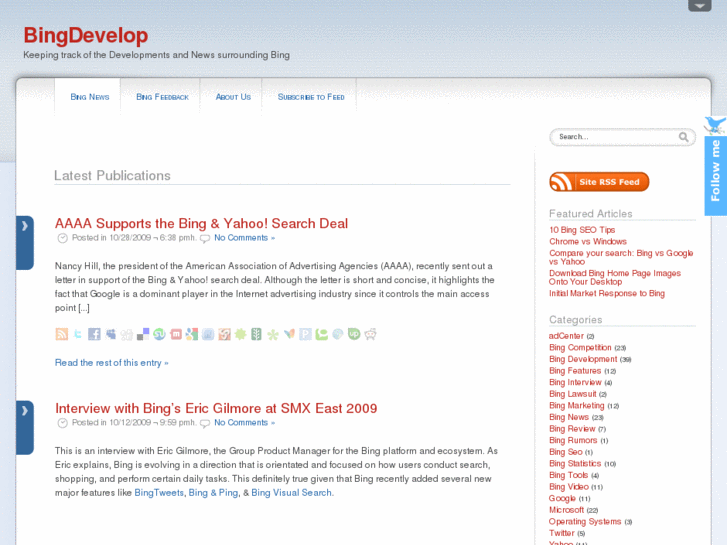The width and height of the screenshot is (727, 545).
Task: Click the Site RSS Feed button
Action: coord(599,182)
